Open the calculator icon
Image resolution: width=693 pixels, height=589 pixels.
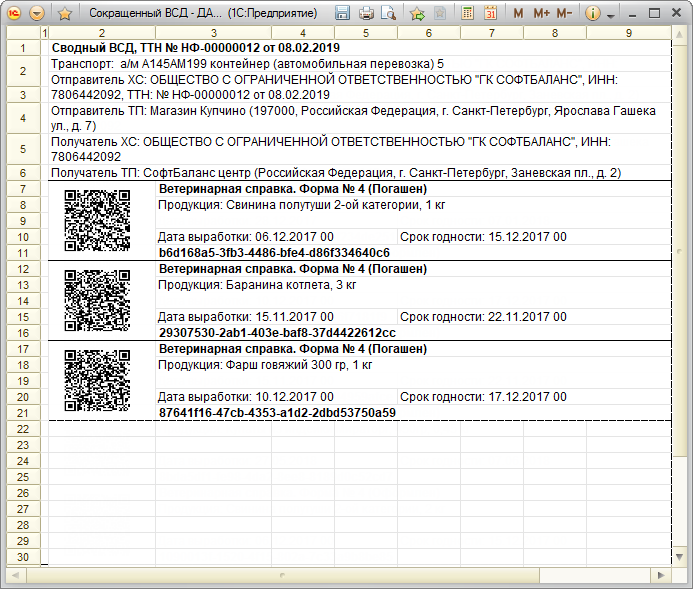(x=467, y=13)
